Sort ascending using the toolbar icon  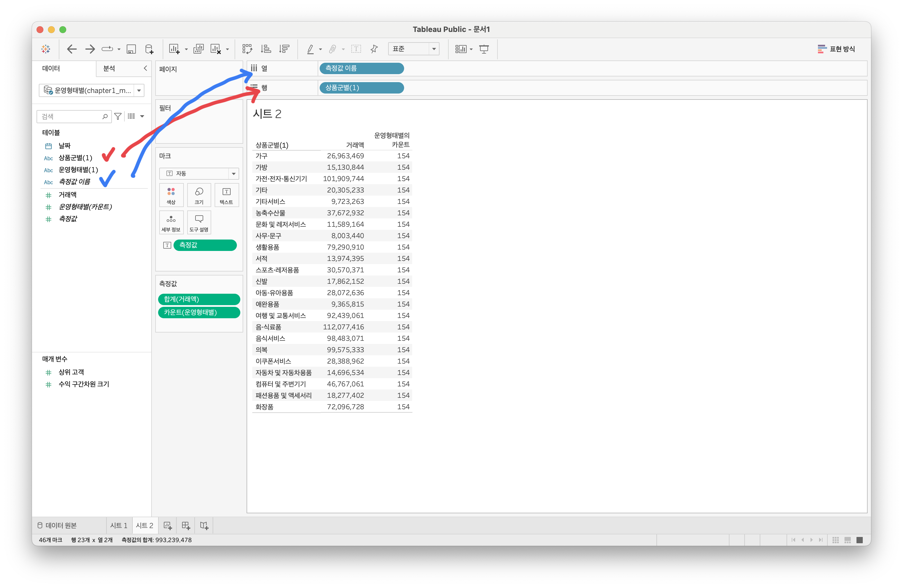click(x=266, y=49)
